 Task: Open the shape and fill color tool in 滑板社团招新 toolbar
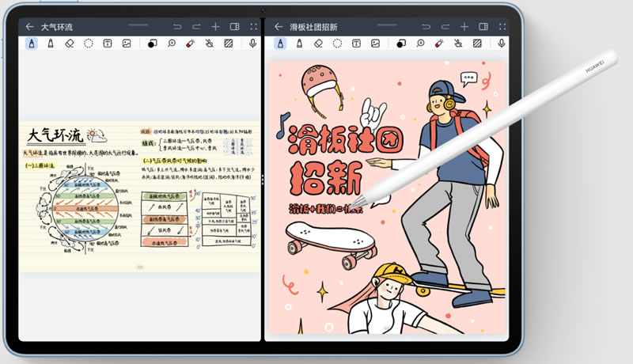[401, 44]
